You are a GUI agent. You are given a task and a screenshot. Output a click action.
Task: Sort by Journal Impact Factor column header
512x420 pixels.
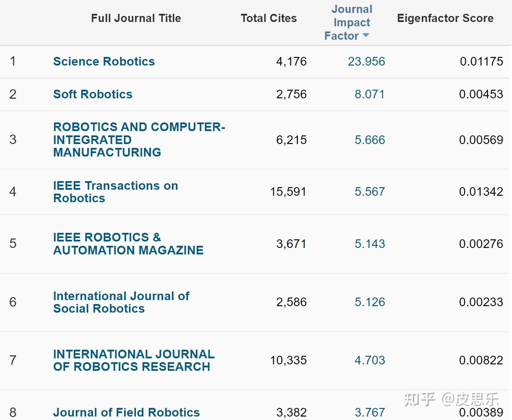[x=348, y=22]
